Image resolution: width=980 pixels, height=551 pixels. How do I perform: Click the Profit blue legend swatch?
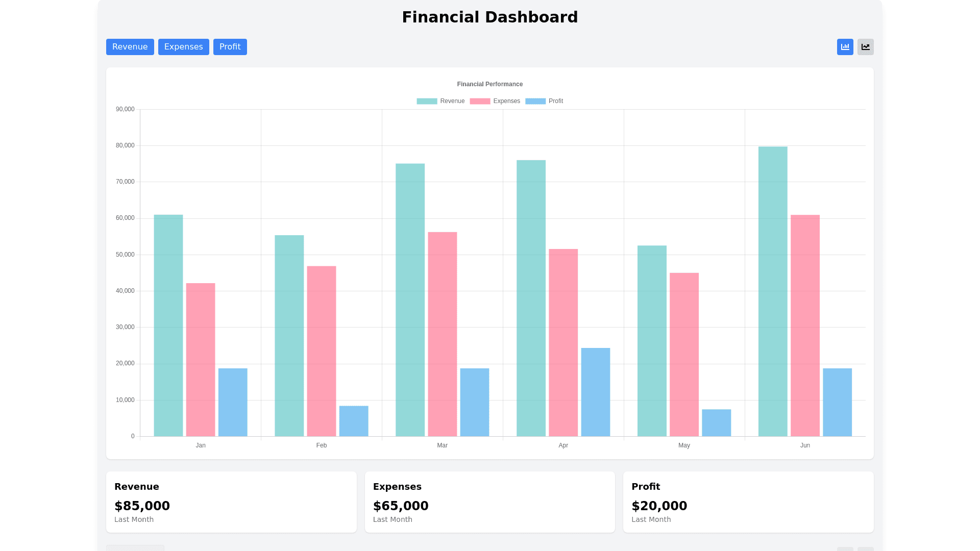point(535,101)
